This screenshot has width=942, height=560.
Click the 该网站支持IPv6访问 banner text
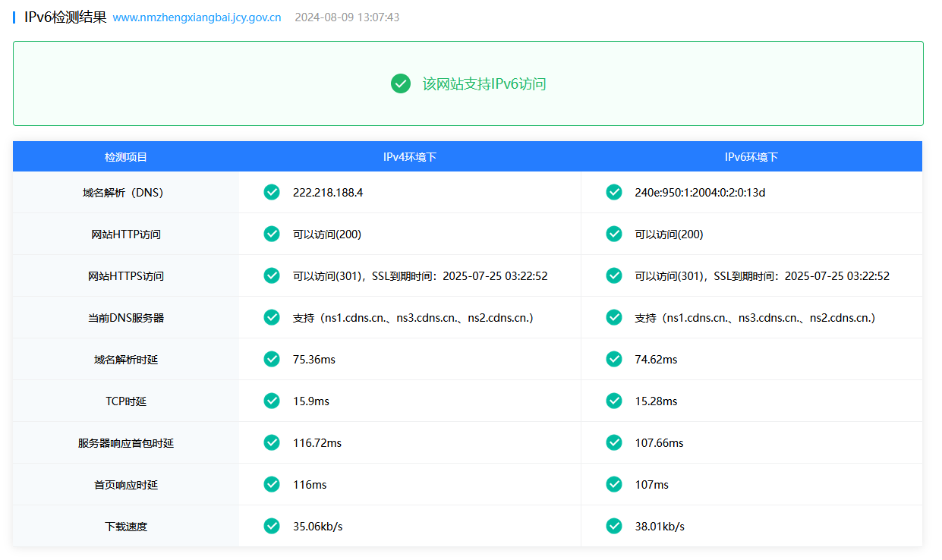[484, 83]
